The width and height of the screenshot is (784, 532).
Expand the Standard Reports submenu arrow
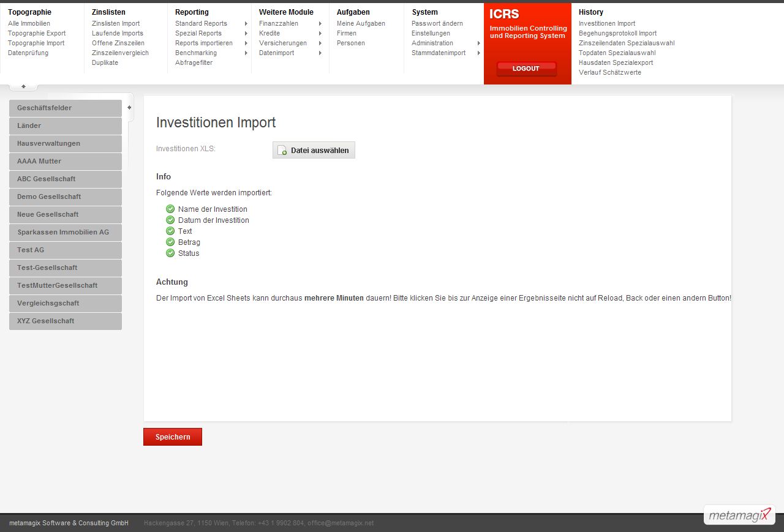pos(246,24)
